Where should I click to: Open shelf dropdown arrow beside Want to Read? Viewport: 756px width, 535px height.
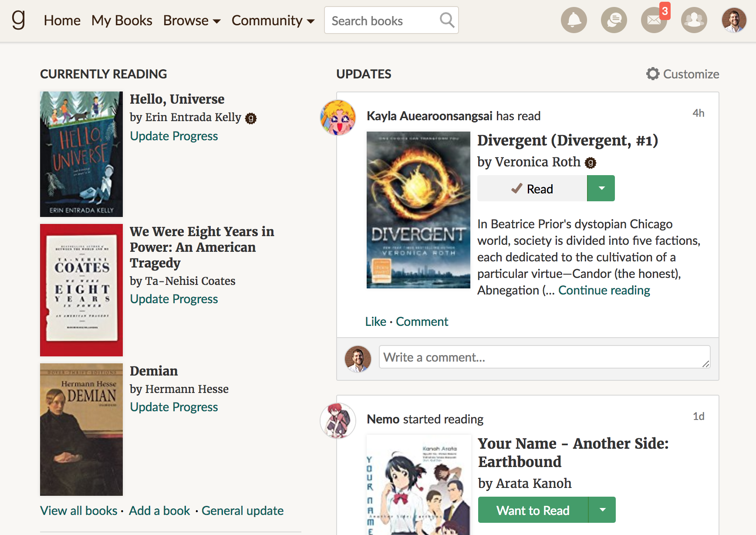(x=602, y=510)
